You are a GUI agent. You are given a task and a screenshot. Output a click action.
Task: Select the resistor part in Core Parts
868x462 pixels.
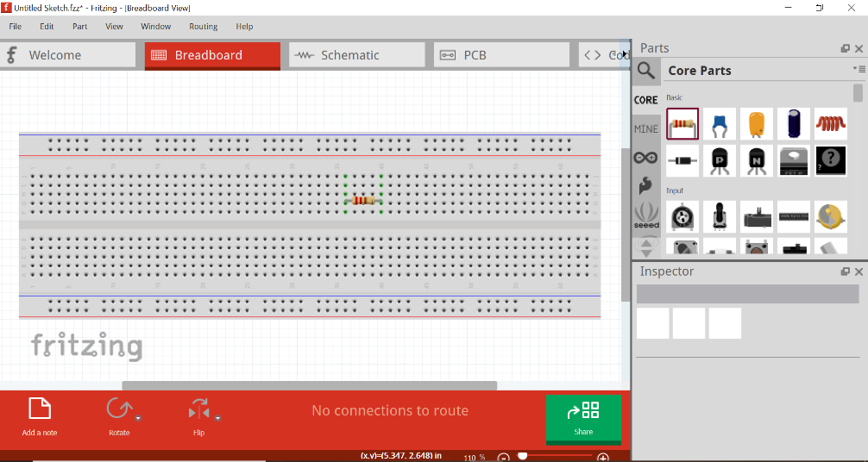[x=682, y=124]
